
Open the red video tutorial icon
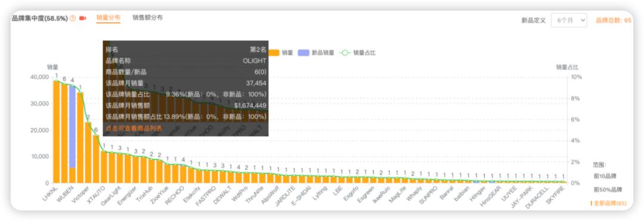(82, 19)
